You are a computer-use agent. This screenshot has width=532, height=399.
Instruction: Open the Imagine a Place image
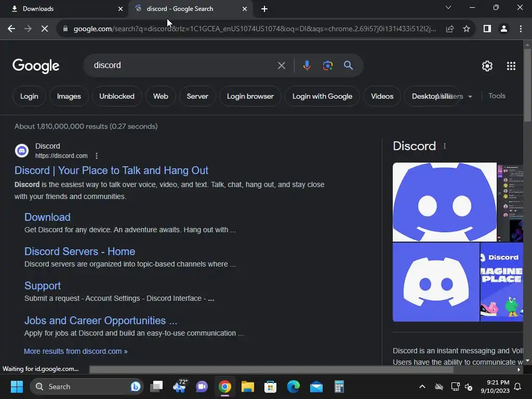click(x=502, y=282)
